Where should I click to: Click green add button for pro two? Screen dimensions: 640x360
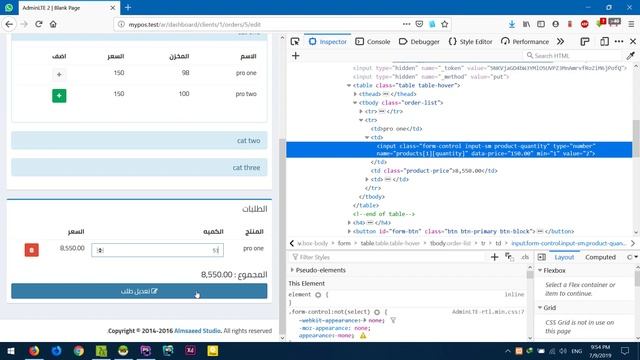tap(59, 96)
